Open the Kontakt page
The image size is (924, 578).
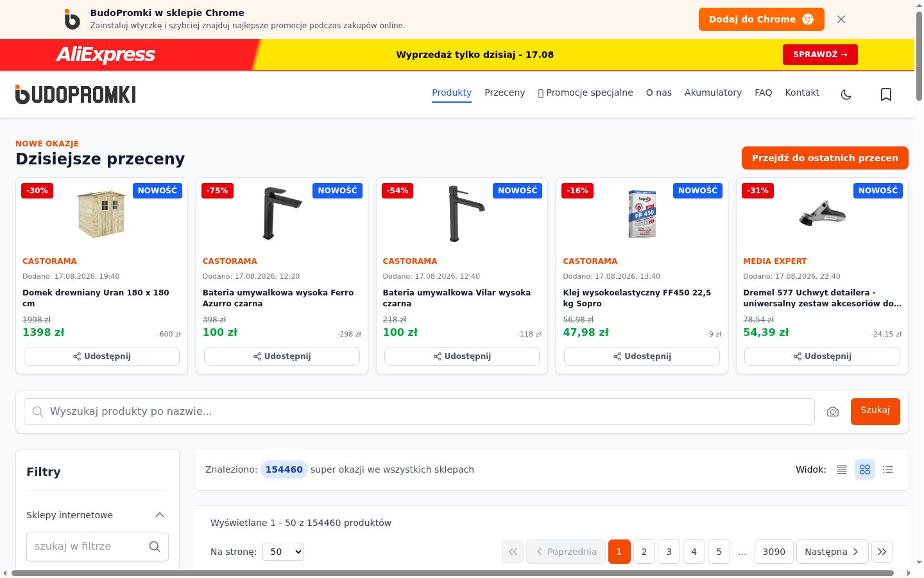click(802, 92)
